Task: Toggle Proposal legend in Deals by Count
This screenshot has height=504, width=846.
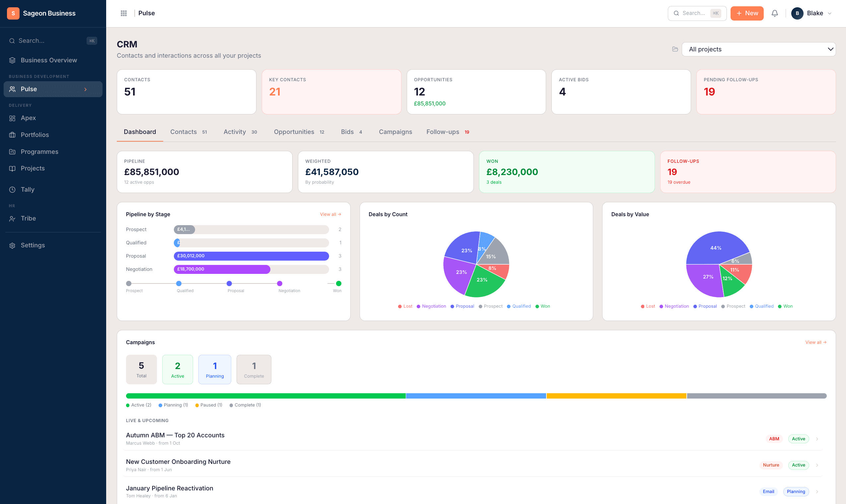Action: (x=462, y=306)
